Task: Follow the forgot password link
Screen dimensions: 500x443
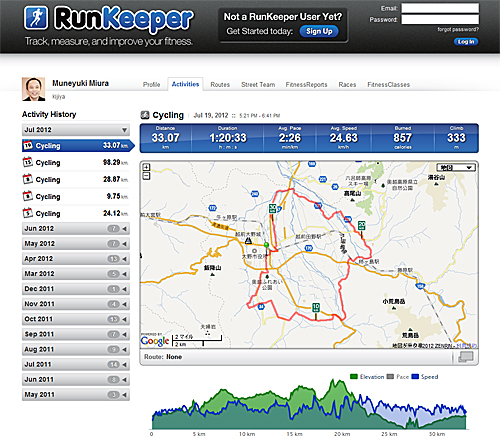Action: [x=458, y=29]
